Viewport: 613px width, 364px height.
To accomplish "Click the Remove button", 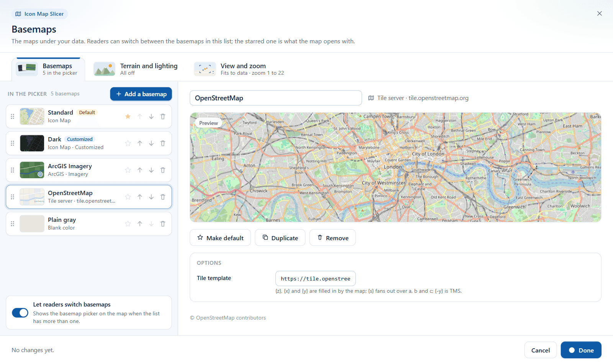I will point(333,238).
